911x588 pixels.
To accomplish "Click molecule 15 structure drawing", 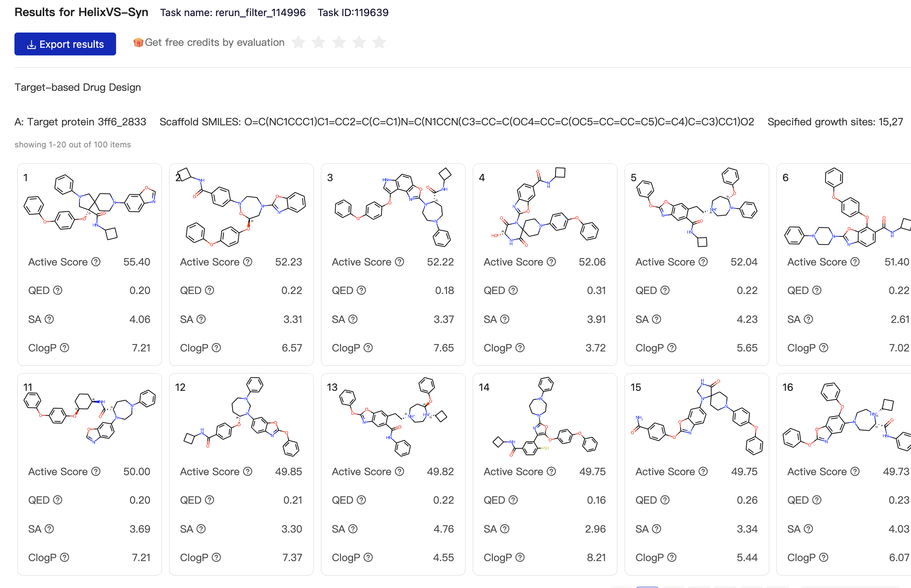I will click(697, 417).
